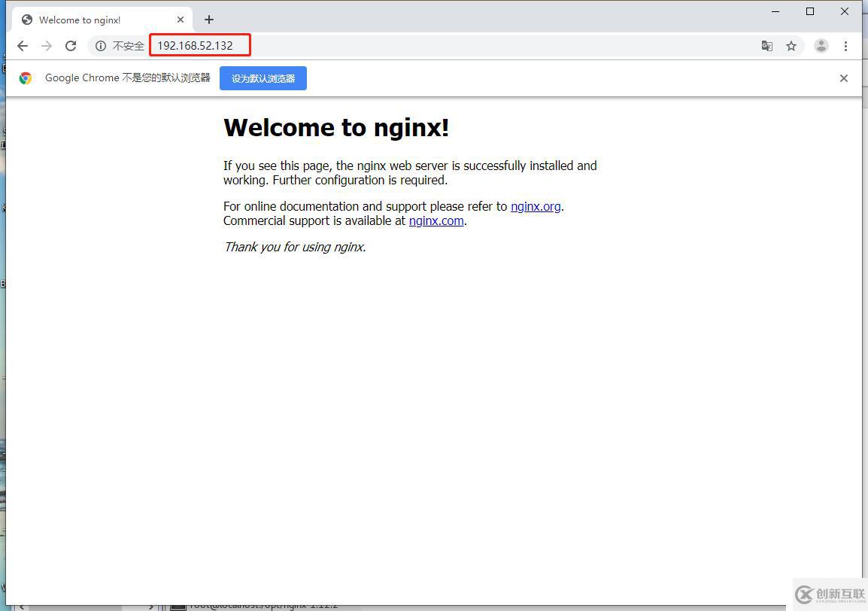Close the 'Welcome to nginx!' tab
Viewport: 868px width, 611px height.
pos(181,20)
